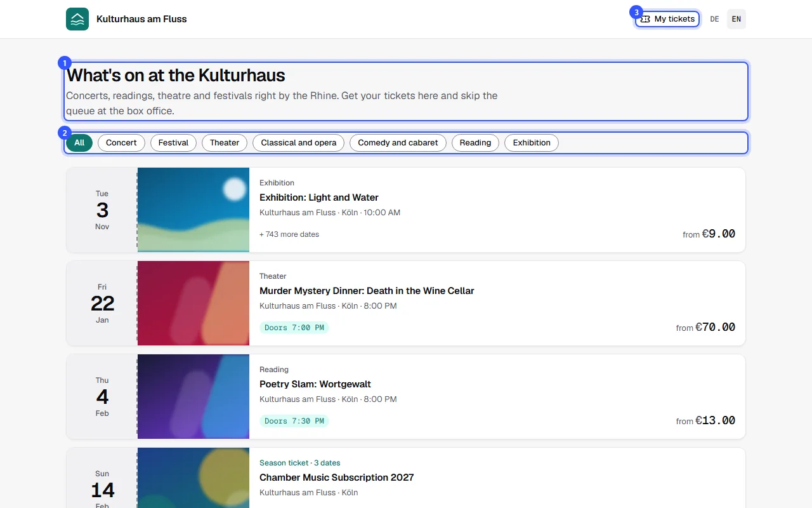Switch language to DE

click(714, 19)
